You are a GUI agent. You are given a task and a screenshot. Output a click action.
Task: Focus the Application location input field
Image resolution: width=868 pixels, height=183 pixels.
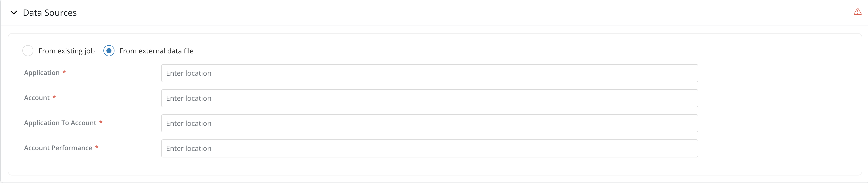pyautogui.click(x=429, y=73)
